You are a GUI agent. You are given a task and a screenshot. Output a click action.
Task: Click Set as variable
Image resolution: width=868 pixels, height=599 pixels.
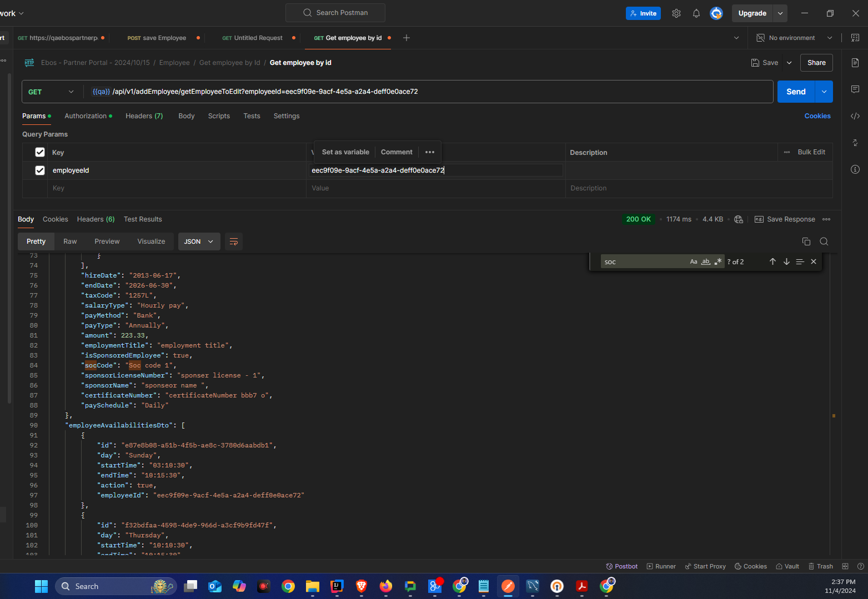(345, 152)
